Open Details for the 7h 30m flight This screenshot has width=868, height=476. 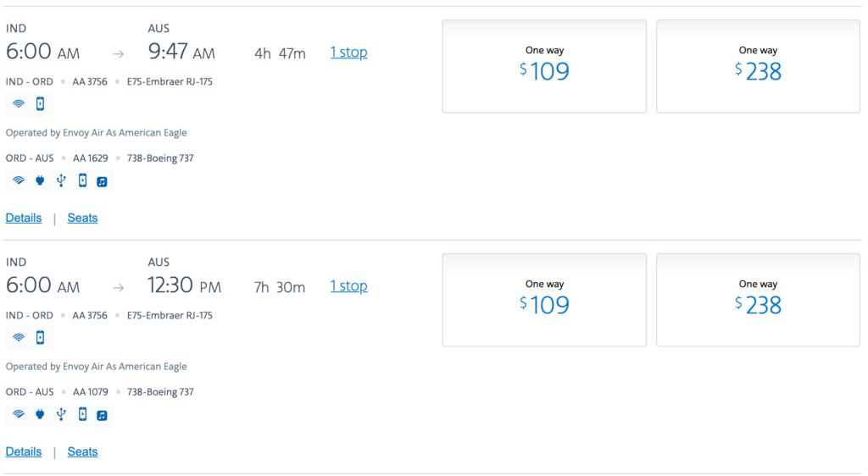[x=23, y=451]
